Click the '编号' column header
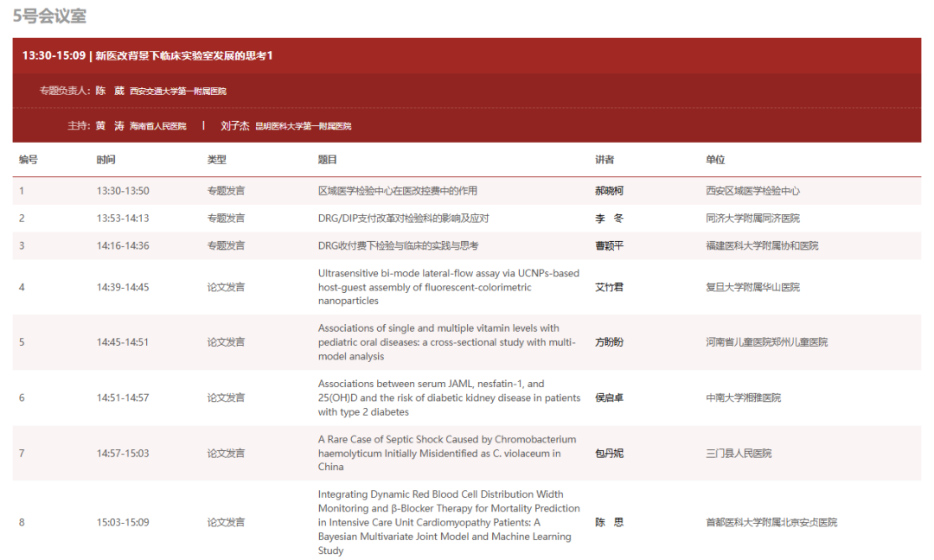 [x=28, y=160]
